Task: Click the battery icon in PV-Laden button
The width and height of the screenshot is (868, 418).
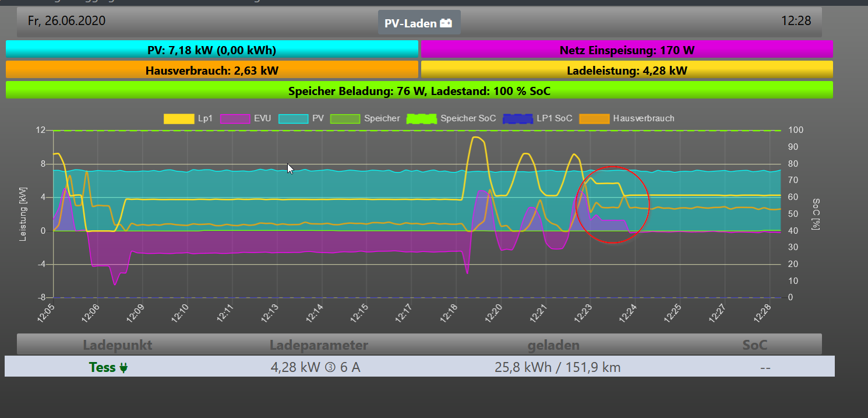Action: click(446, 24)
